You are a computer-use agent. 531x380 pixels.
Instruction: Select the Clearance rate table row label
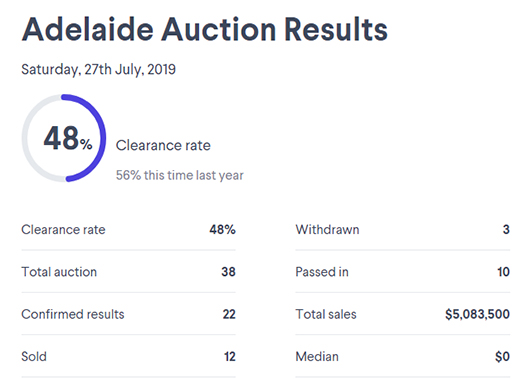point(63,230)
